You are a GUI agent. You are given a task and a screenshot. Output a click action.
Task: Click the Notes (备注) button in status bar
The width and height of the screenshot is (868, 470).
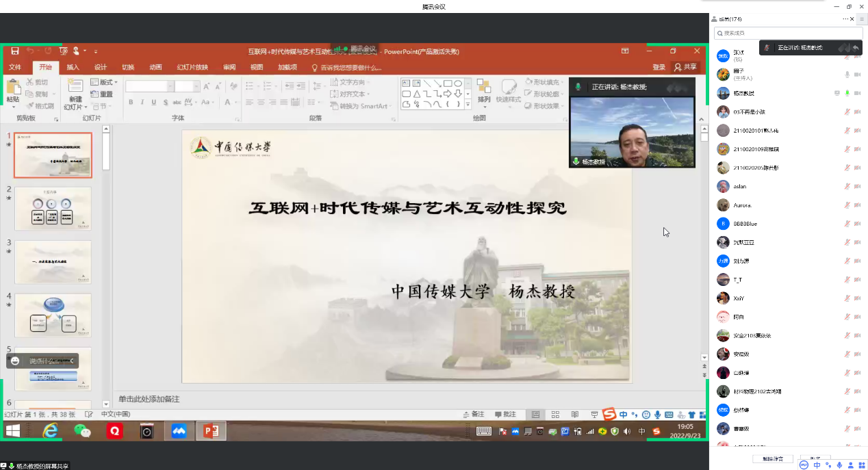tap(474, 415)
